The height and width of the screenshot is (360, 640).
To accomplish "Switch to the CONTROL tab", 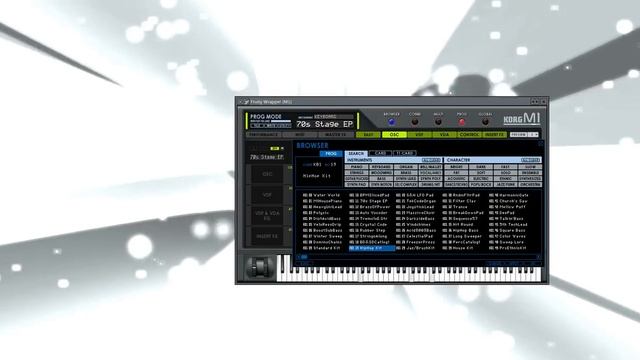I will (469, 135).
